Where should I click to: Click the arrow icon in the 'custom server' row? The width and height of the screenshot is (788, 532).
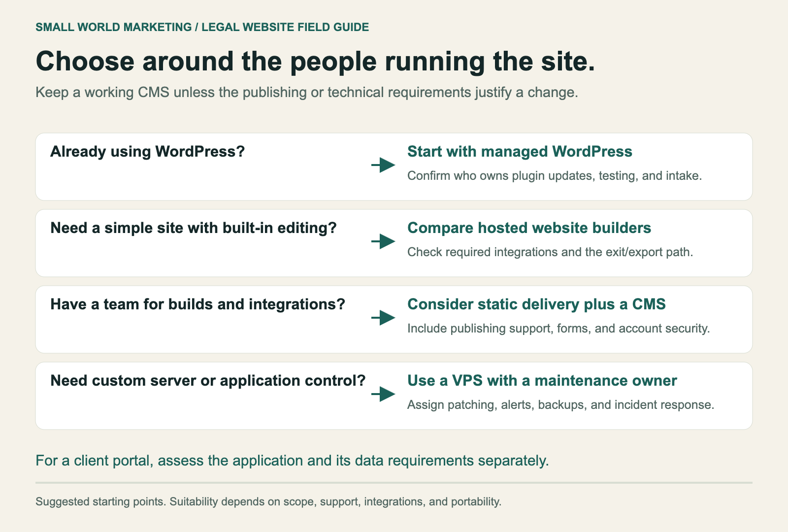383,394
